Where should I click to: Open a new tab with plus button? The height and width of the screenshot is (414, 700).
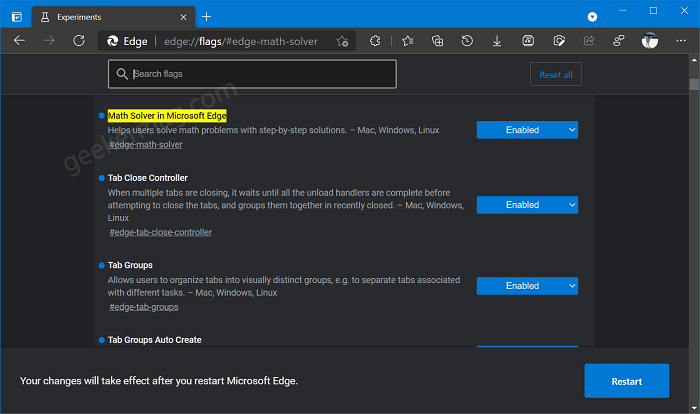pyautogui.click(x=206, y=17)
